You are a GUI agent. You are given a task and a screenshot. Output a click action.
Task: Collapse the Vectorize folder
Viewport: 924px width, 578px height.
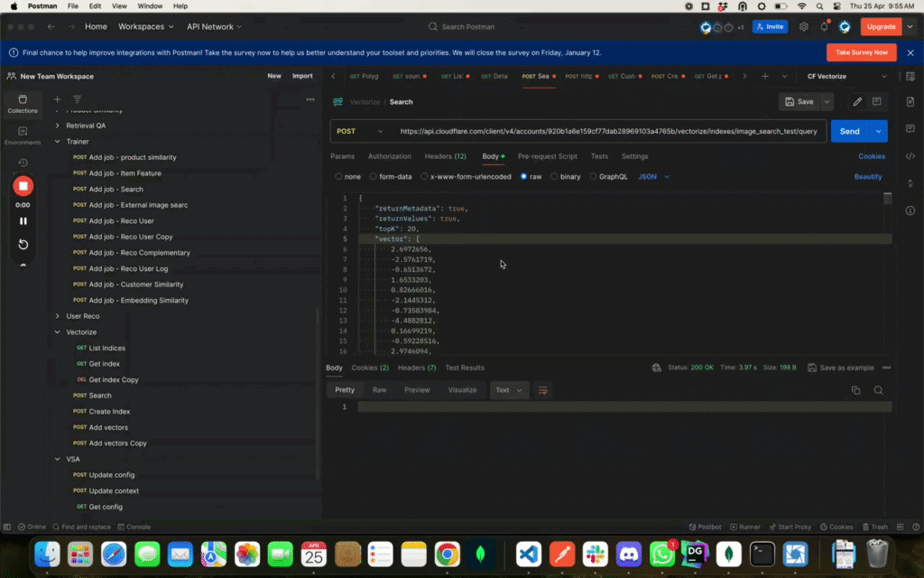click(58, 331)
